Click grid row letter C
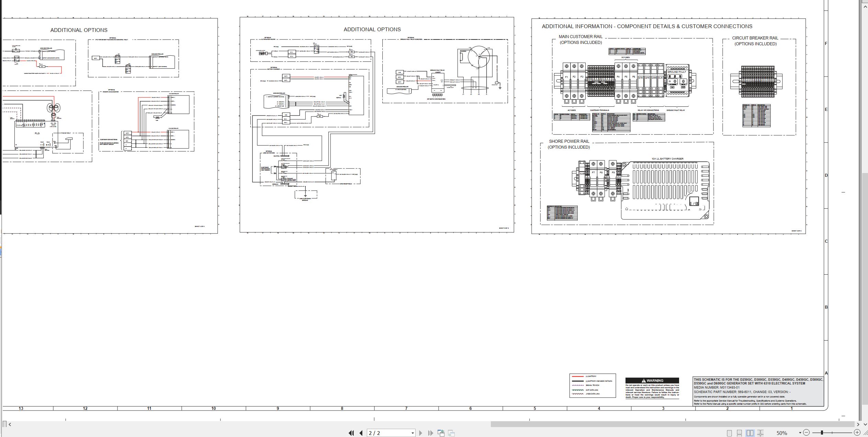This screenshot has width=868, height=437. [x=826, y=241]
